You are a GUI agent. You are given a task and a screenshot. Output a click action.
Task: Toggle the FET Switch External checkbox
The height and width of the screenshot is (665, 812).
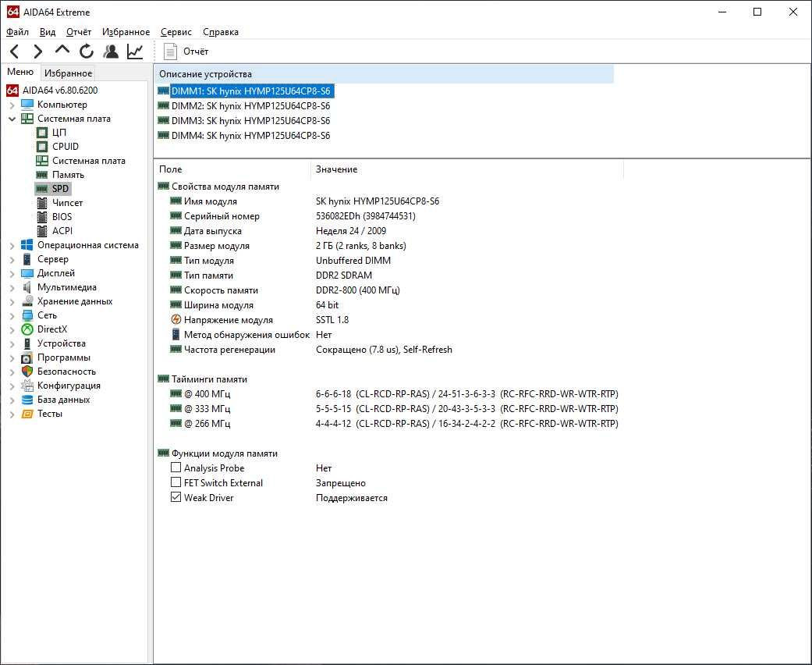pyautogui.click(x=176, y=482)
